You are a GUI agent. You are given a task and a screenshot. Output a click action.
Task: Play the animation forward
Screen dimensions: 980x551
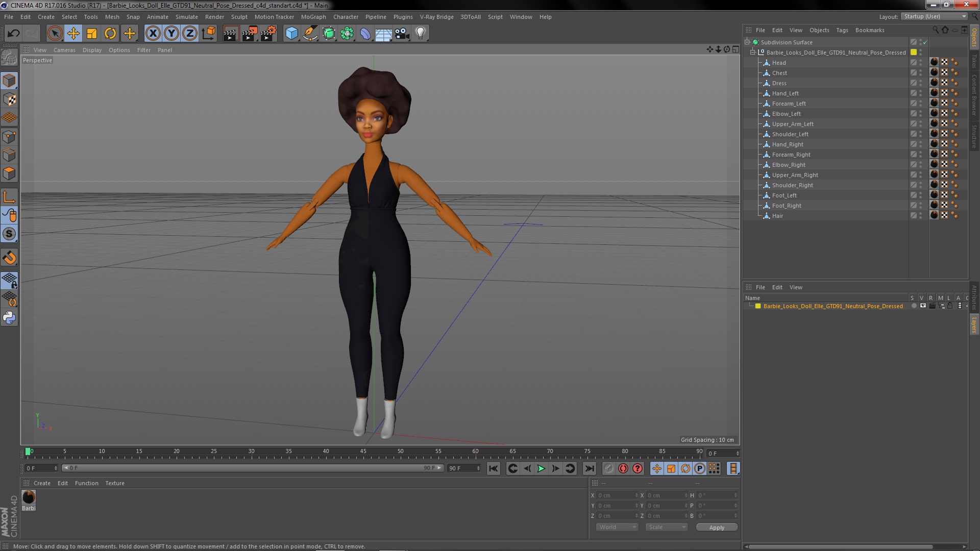[x=541, y=468]
